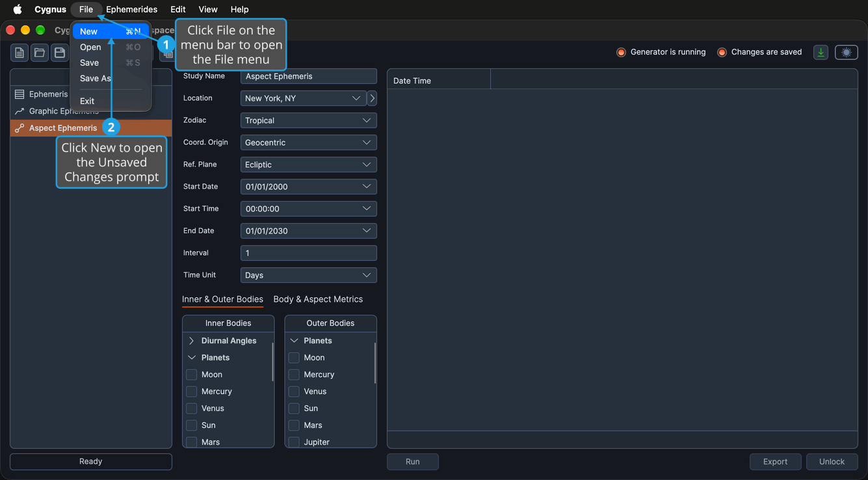Click the Interval input field
The width and height of the screenshot is (868, 480).
click(309, 253)
